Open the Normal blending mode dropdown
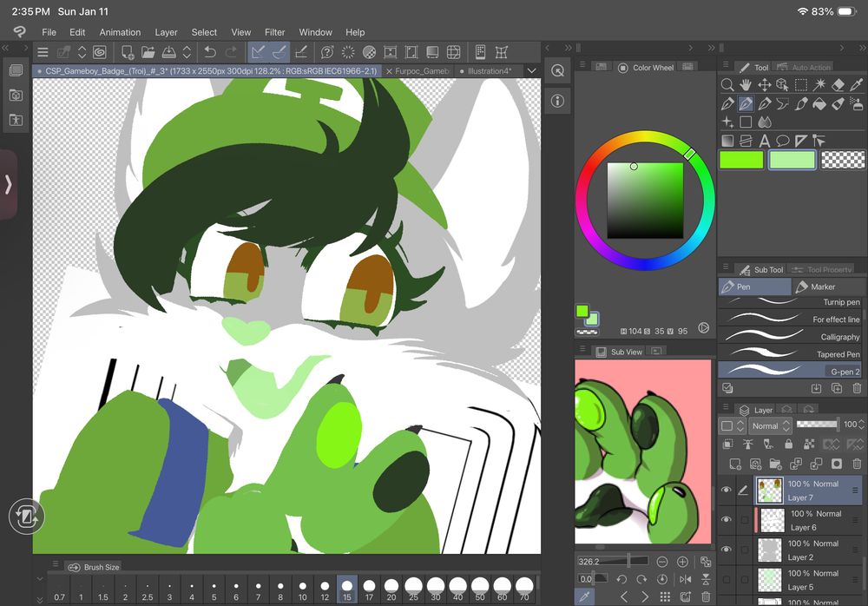The height and width of the screenshot is (606, 868). (770, 425)
